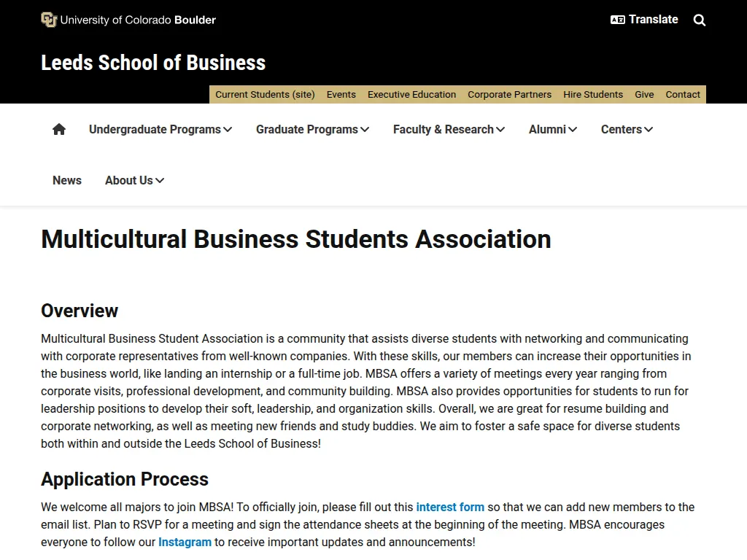
Task: Click Give in the gold menu
Action: point(644,94)
